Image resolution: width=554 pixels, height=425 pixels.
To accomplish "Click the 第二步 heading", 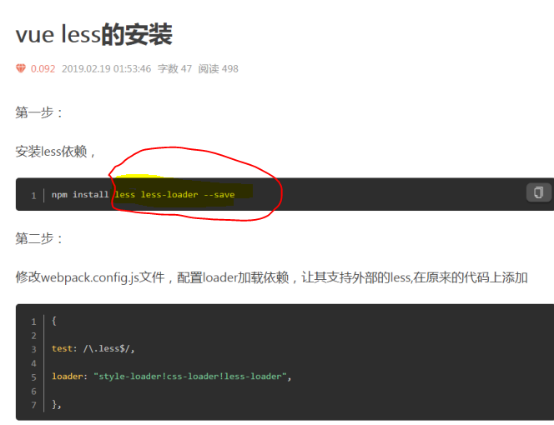I will pyautogui.click(x=39, y=238).
